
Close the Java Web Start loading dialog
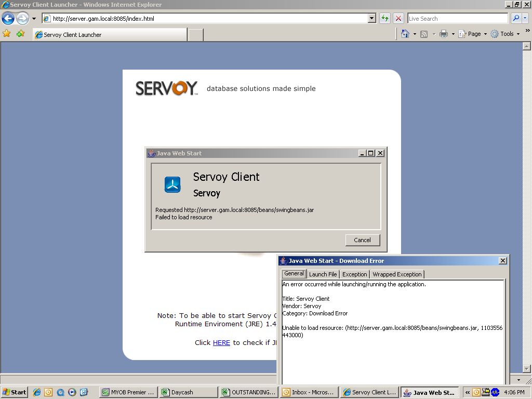(x=380, y=153)
